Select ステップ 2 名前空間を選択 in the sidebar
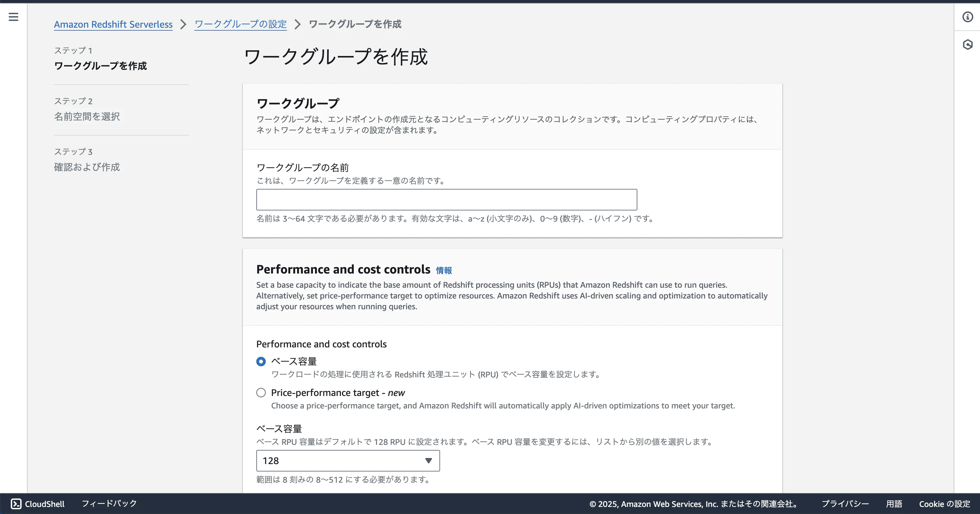Image resolution: width=980 pixels, height=514 pixels. click(x=87, y=116)
